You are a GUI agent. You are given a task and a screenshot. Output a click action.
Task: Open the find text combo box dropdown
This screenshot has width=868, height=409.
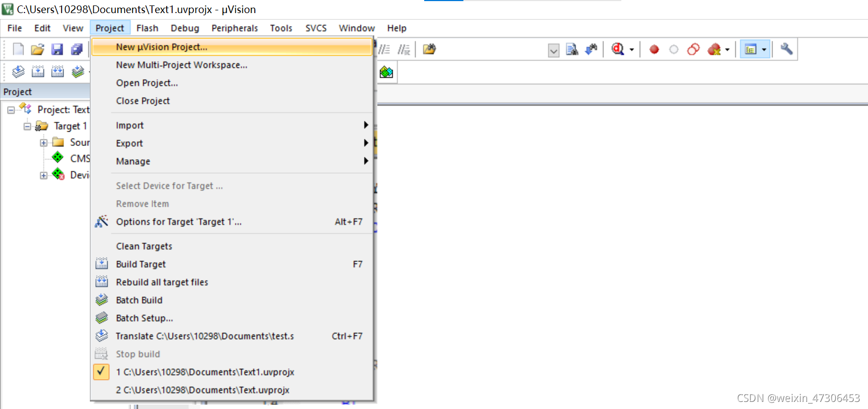tap(554, 51)
